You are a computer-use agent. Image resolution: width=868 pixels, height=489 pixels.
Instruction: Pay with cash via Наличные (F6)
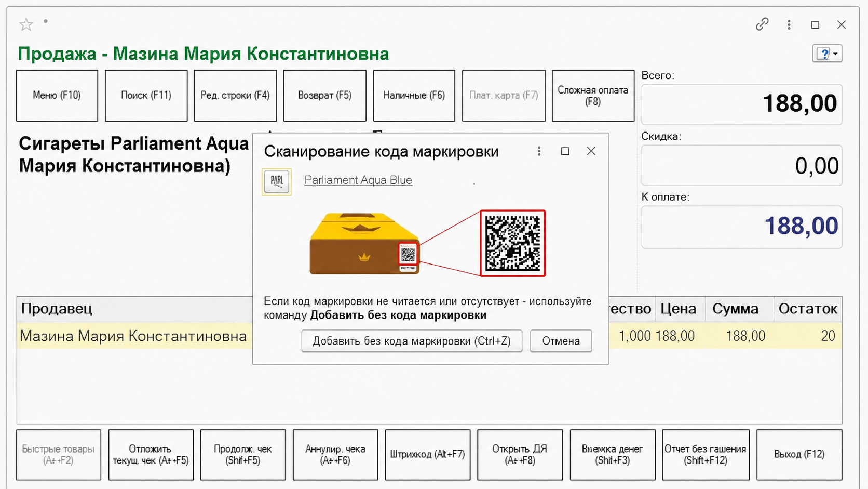click(x=414, y=96)
